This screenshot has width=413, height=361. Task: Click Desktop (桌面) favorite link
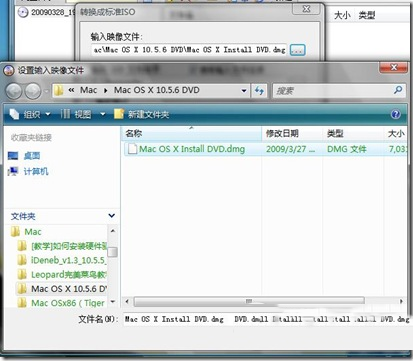(32, 156)
